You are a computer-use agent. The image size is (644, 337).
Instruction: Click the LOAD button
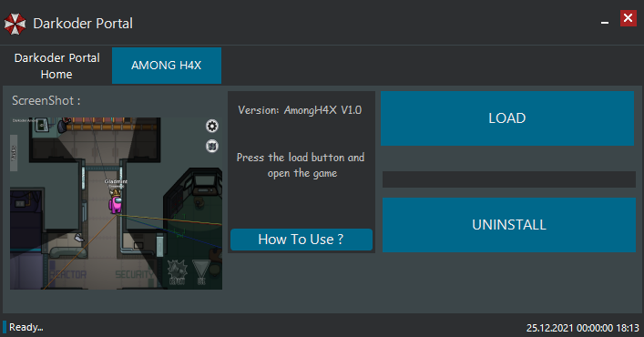click(x=507, y=118)
